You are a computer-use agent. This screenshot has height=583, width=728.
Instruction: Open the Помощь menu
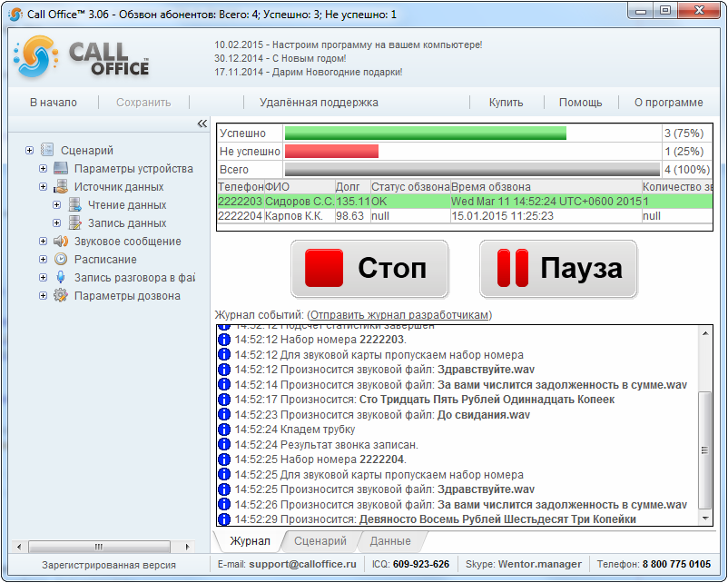point(580,103)
